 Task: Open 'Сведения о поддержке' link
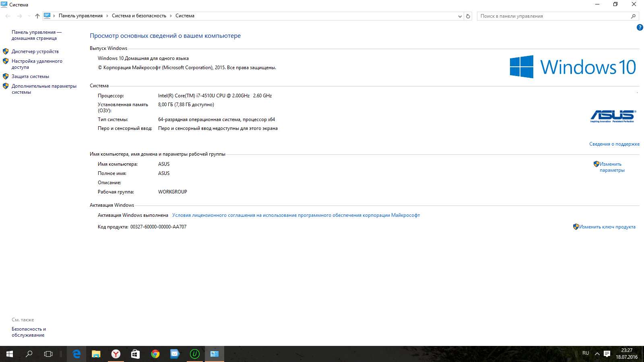[614, 144]
